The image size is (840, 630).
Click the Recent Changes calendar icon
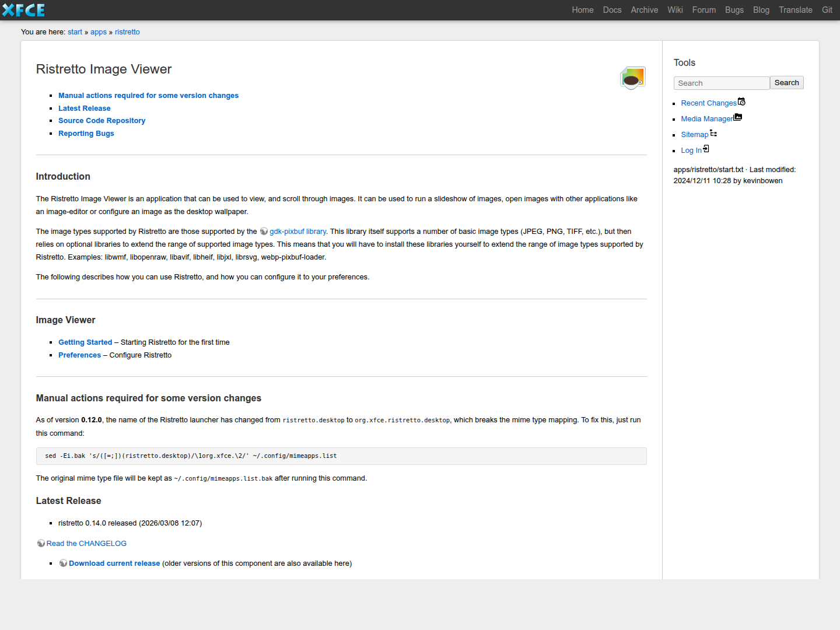(742, 101)
